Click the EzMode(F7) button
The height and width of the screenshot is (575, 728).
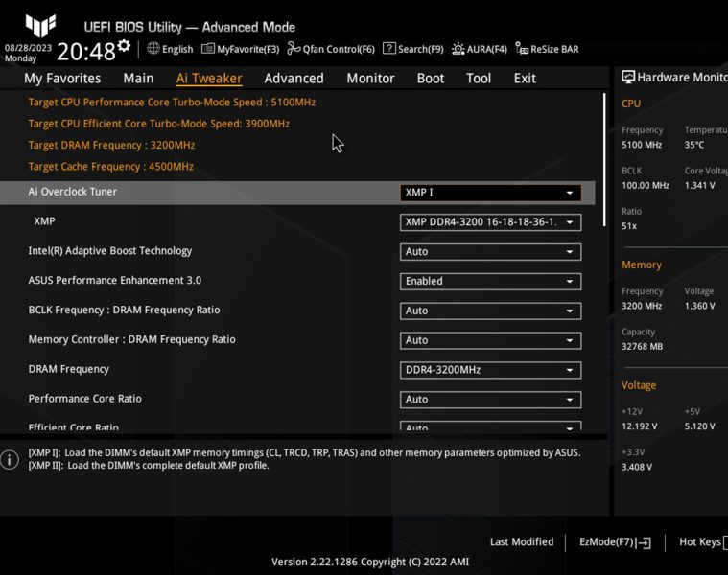coord(615,542)
